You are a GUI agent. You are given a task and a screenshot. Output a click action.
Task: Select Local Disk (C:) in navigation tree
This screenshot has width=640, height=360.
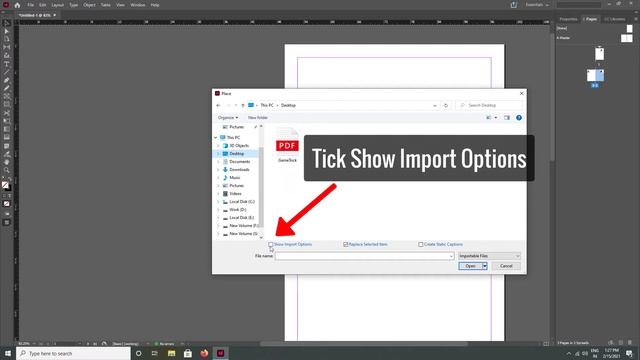[x=242, y=202]
